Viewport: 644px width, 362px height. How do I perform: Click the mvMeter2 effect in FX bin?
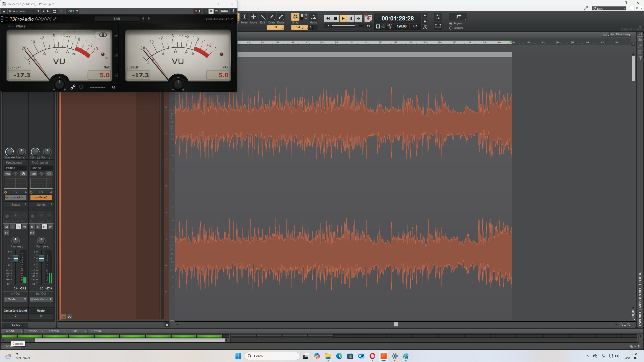tap(41, 197)
